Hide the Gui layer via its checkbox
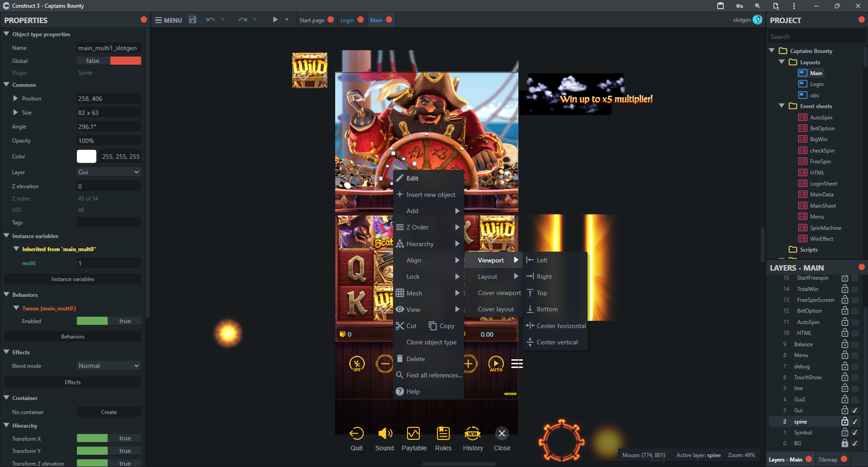Image resolution: width=868 pixels, height=467 pixels. 855,410
